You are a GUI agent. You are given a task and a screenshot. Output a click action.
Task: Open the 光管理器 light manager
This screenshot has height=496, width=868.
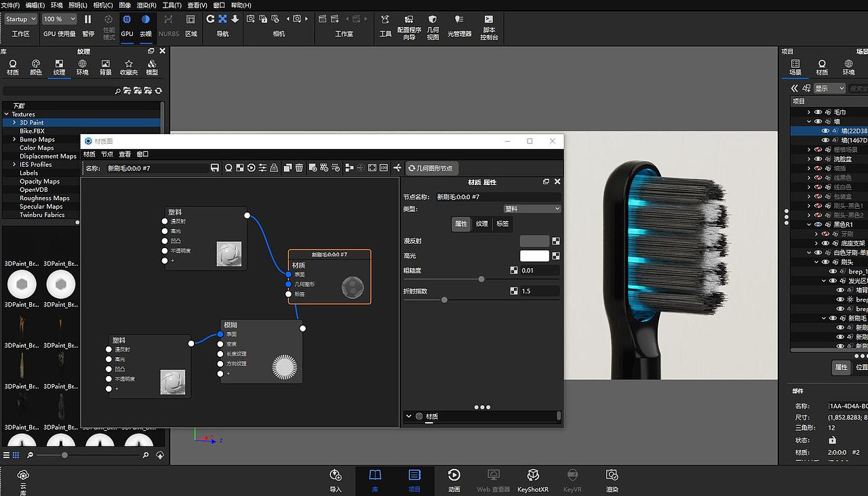[459, 24]
